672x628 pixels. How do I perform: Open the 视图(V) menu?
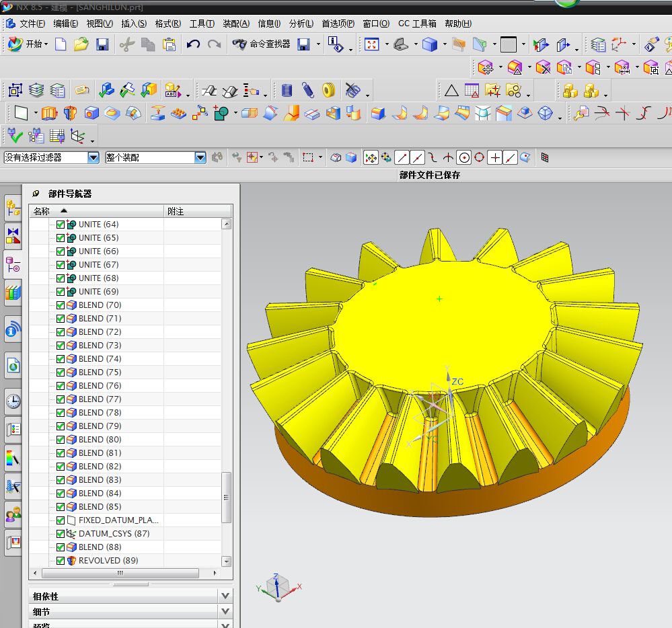[x=100, y=24]
